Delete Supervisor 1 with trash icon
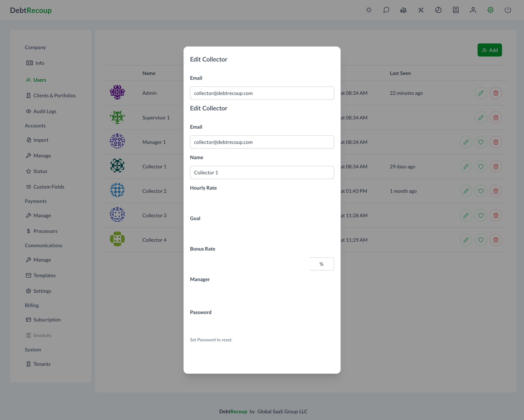The image size is (524, 420). coord(496,117)
